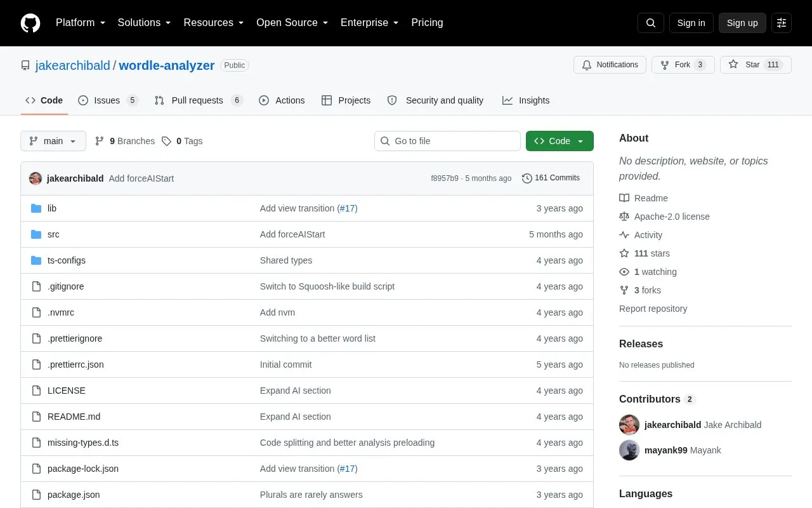Click the jakearchibald avatar in commit bar
Screen dimensions: 812x508
(36, 178)
